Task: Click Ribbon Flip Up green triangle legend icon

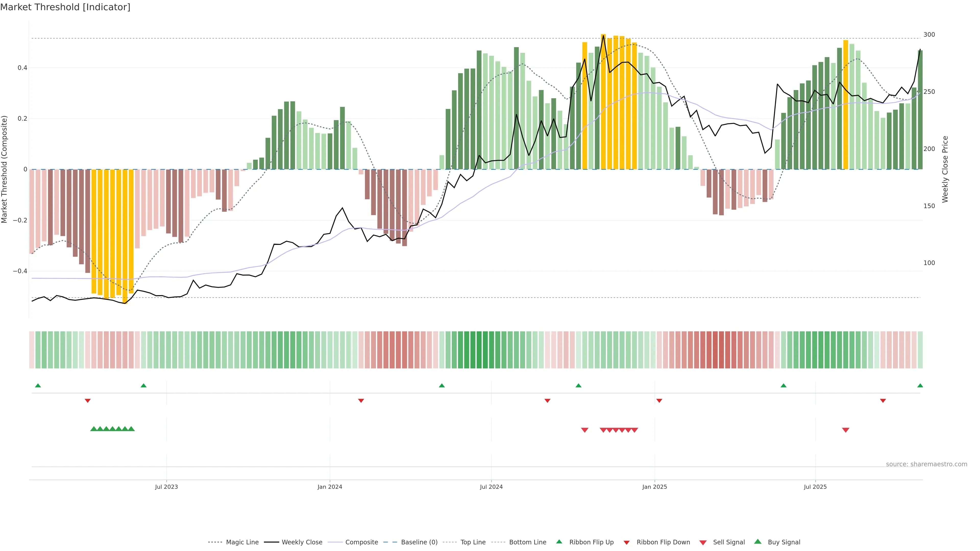Action: click(559, 542)
